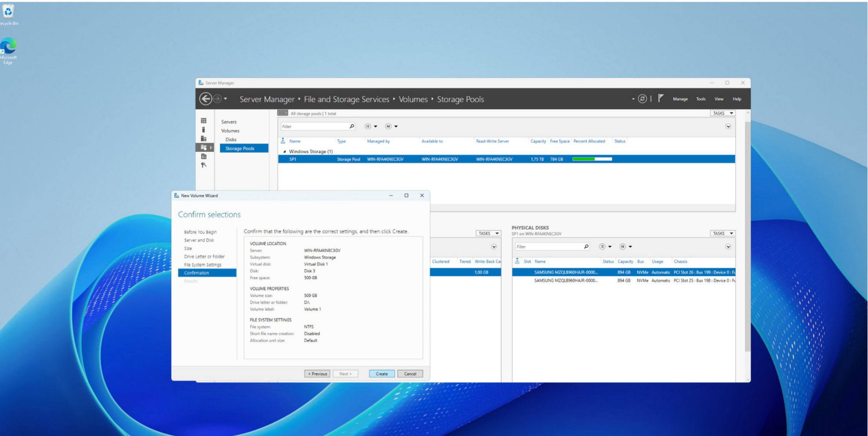Open the Physical Disks TASKS dropdown
868x436 pixels.
pyautogui.click(x=722, y=233)
